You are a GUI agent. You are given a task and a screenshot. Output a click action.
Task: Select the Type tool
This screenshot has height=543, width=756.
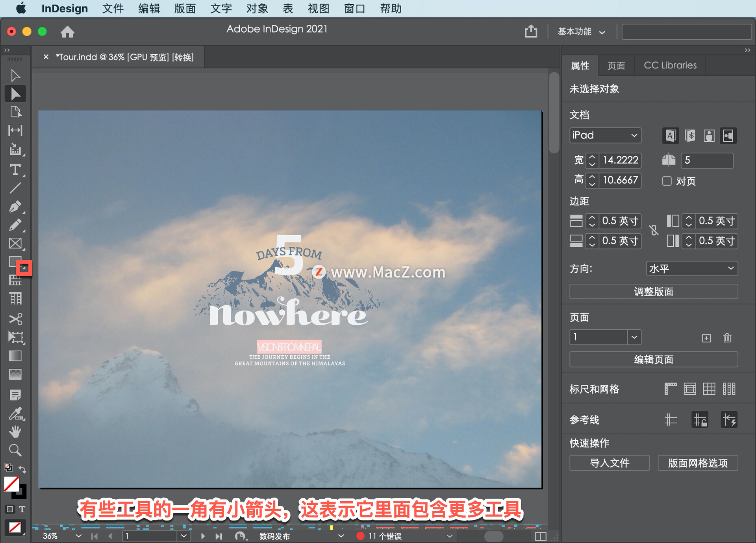tap(15, 170)
